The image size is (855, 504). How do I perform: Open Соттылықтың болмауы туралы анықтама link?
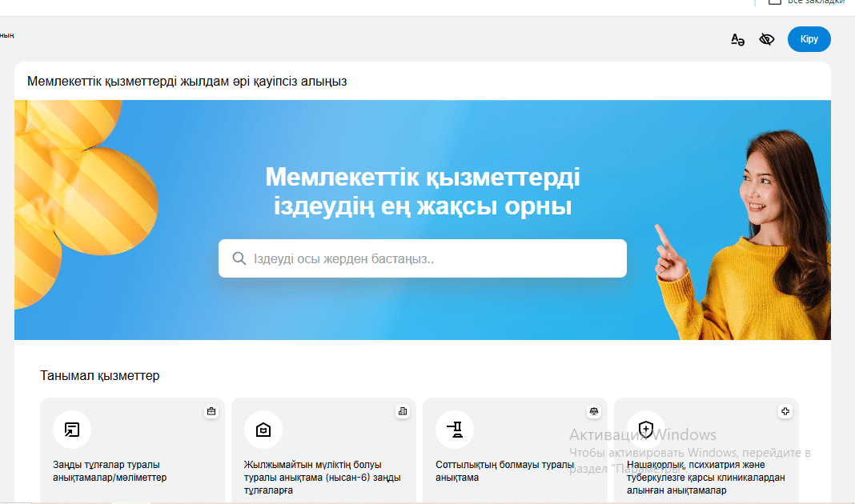click(504, 470)
